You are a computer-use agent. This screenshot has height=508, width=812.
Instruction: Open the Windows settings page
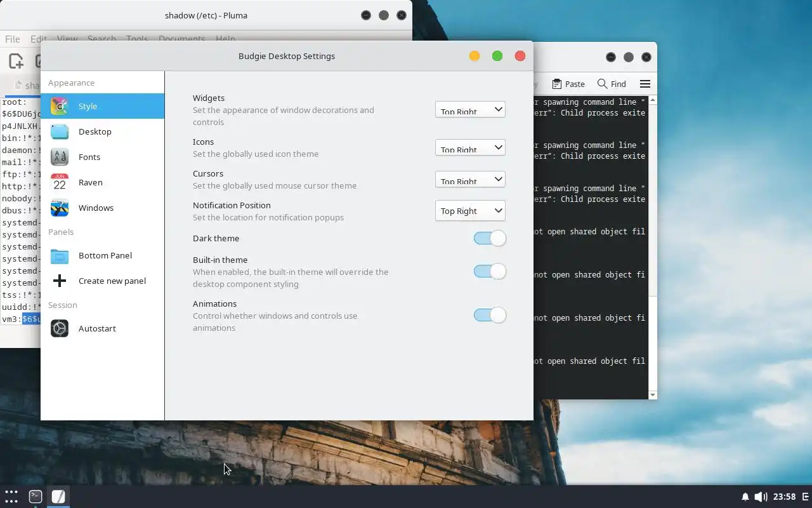click(x=102, y=208)
